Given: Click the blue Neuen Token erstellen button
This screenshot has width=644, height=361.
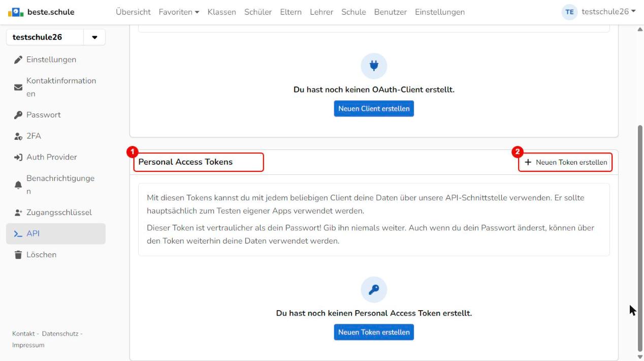Looking at the screenshot, I should tap(374, 333).
